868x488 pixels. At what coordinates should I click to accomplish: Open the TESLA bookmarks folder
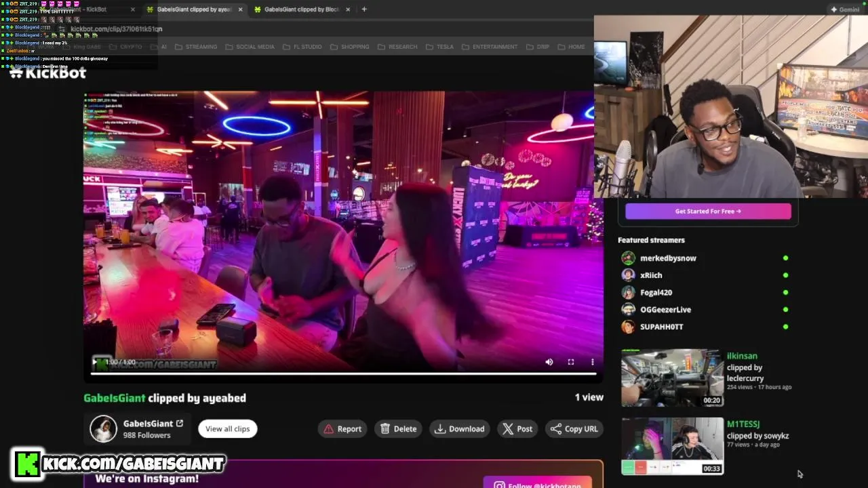(x=439, y=47)
